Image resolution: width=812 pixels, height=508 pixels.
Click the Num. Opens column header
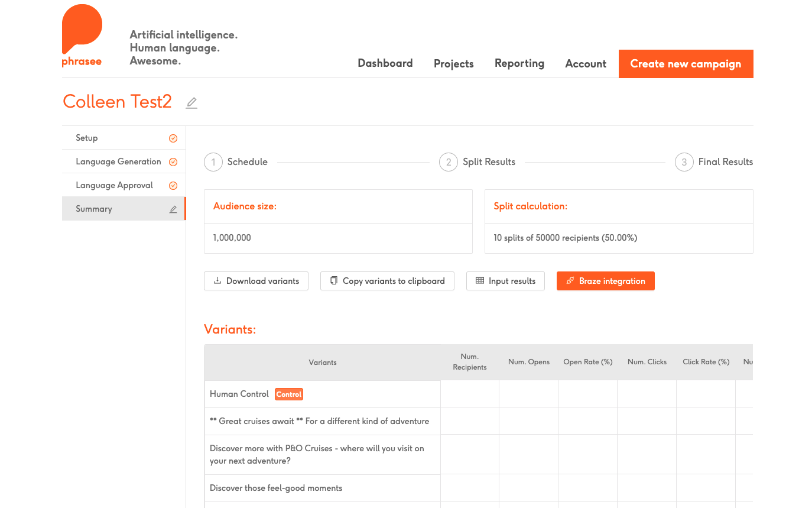click(529, 362)
